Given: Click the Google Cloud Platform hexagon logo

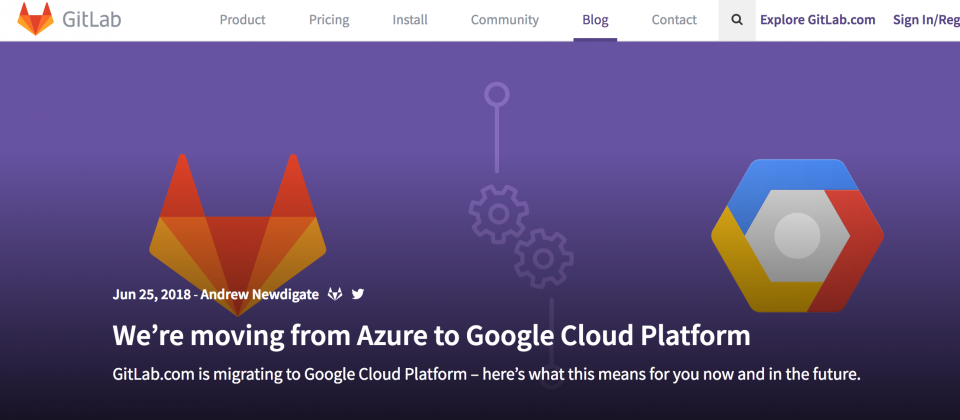Looking at the screenshot, I should (x=797, y=235).
